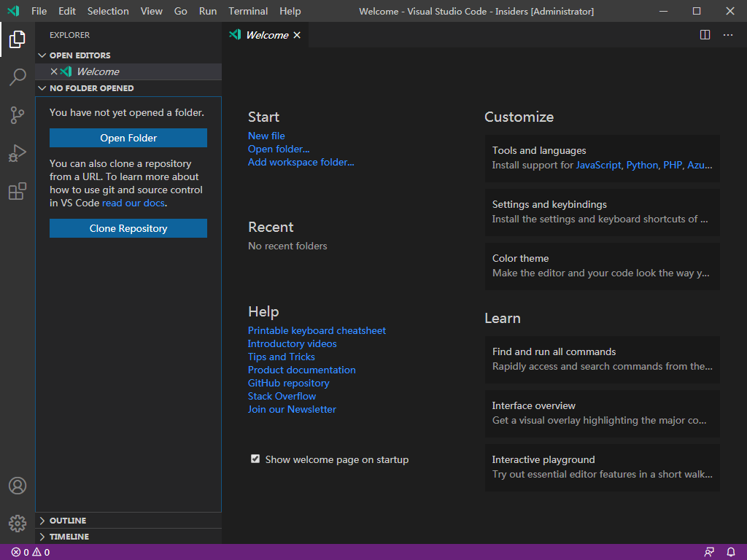Open the Run menu

208,11
